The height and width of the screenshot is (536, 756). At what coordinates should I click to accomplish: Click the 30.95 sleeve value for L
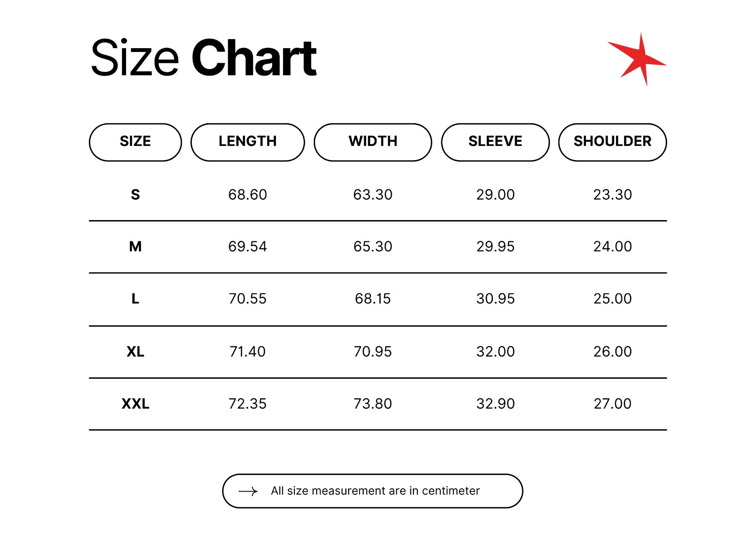[x=495, y=299]
